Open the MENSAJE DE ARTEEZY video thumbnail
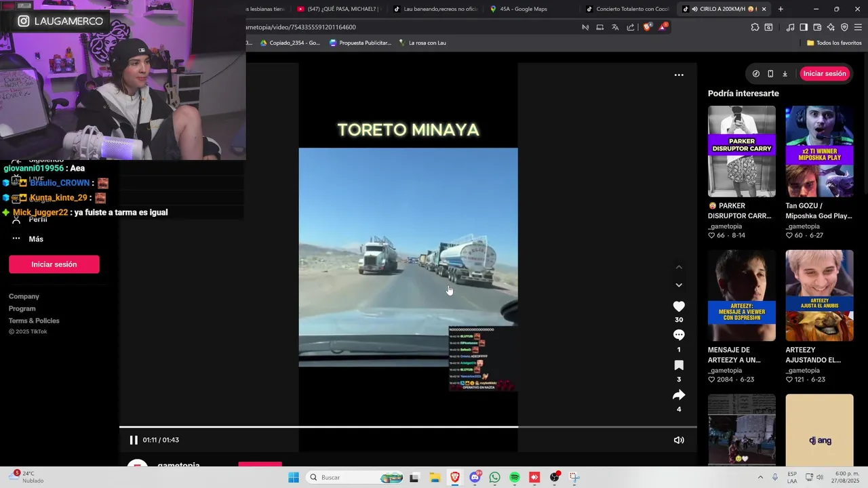Viewport: 868px width, 488px height. point(742,296)
